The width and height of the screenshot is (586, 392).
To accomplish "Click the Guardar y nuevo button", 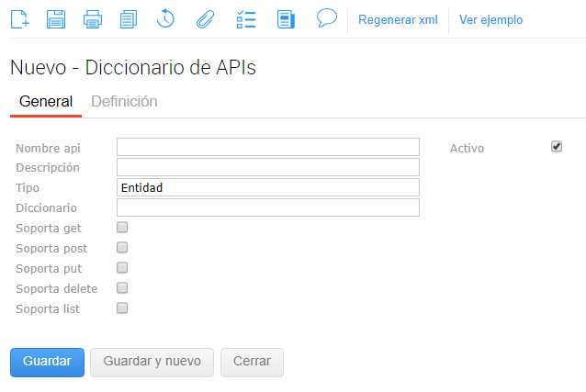I will 152,362.
